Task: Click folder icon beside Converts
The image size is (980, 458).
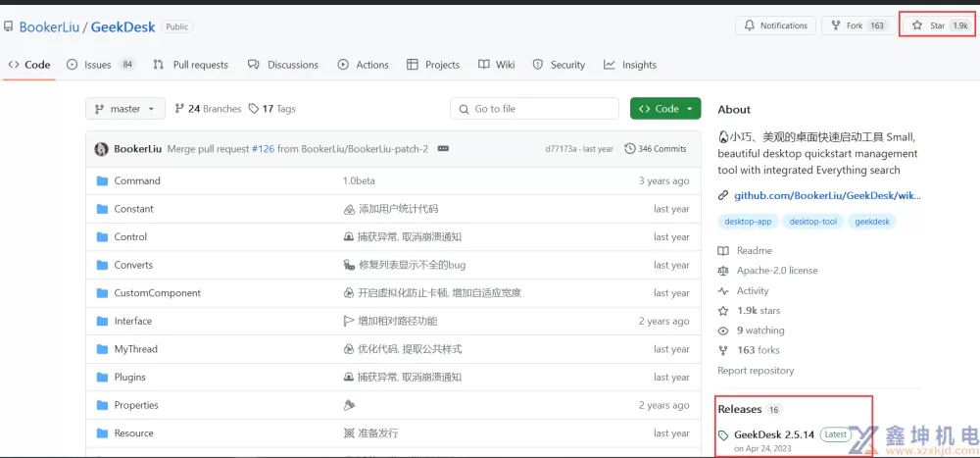Action: (103, 266)
